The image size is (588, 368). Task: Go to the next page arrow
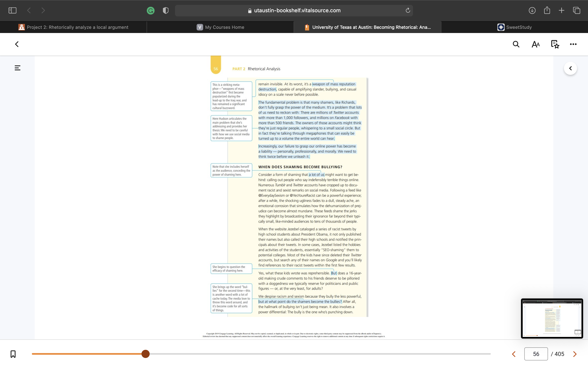[x=575, y=354]
